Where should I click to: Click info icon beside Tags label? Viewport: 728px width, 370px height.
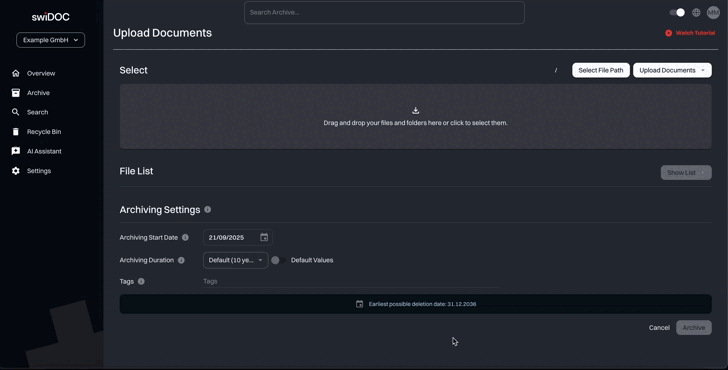141,281
